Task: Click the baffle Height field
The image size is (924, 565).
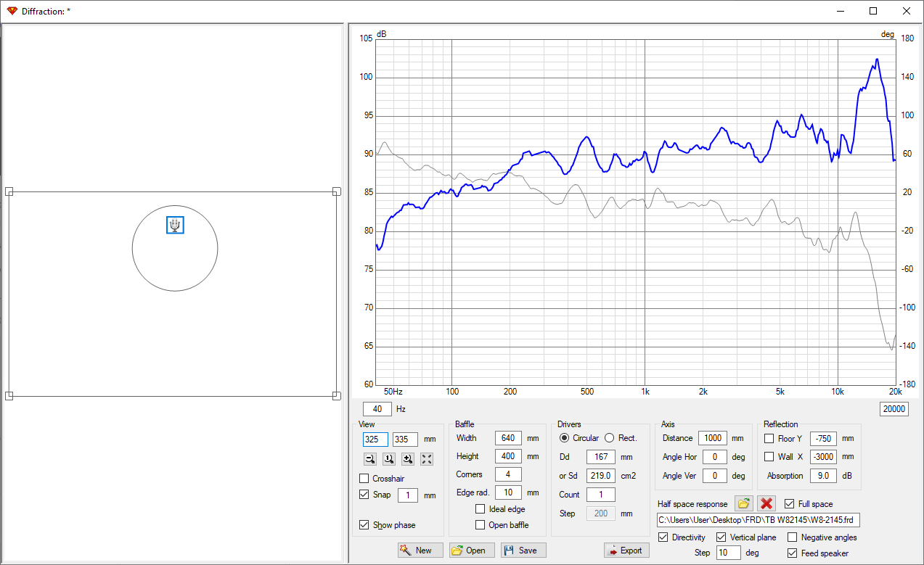Action: pyautogui.click(x=508, y=456)
